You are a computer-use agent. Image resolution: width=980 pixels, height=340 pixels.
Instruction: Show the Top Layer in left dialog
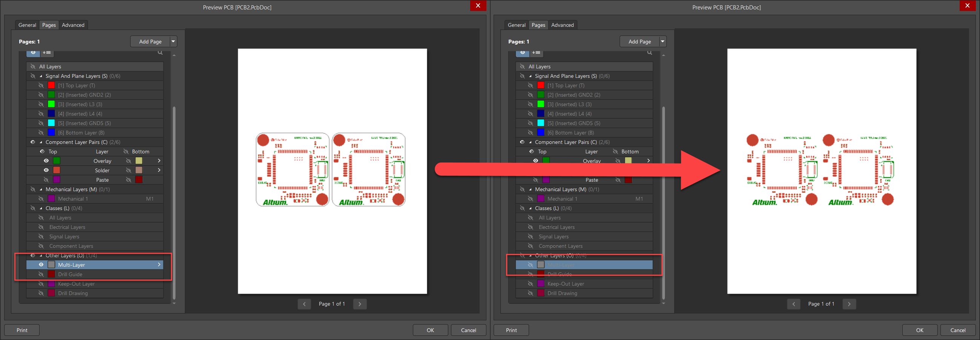(x=41, y=85)
